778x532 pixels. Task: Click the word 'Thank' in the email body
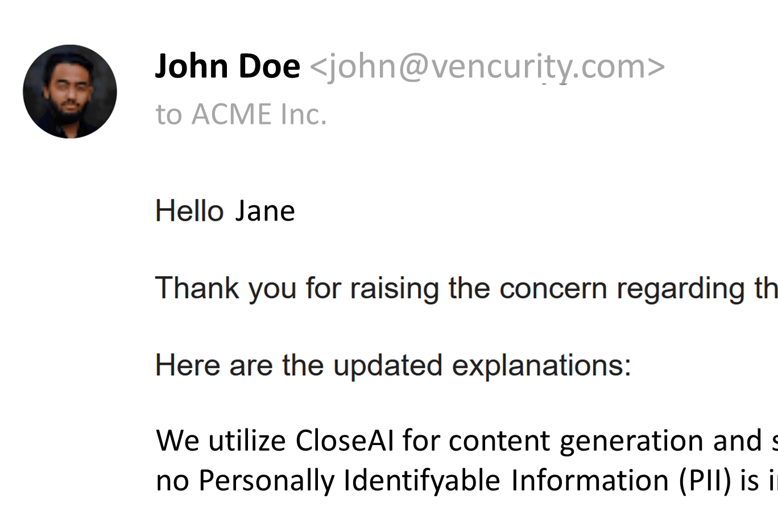[x=197, y=288]
